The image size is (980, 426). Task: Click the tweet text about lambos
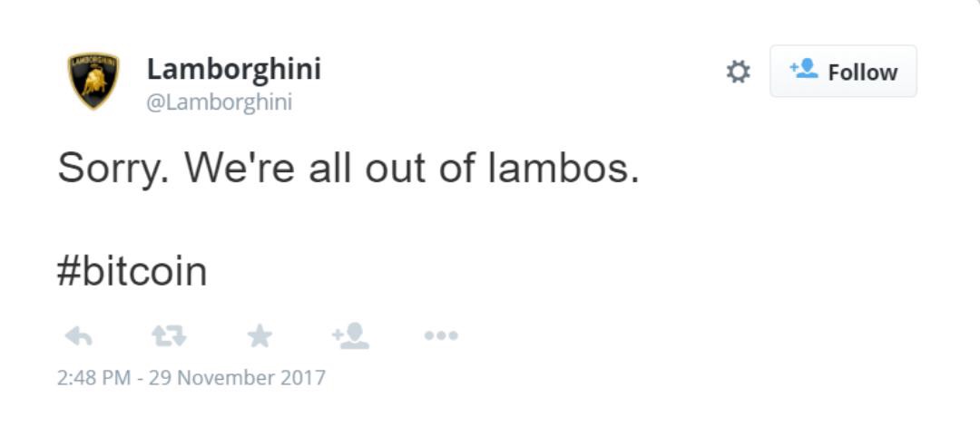point(348,169)
